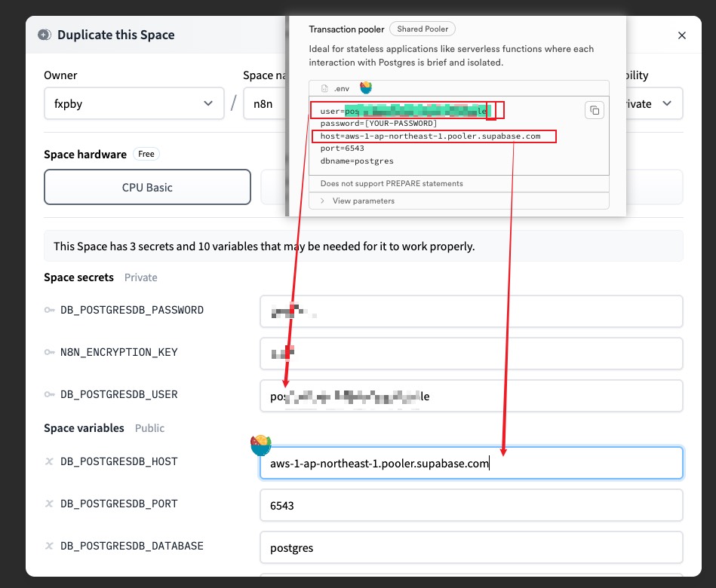Click the Duplicate this Space header icon
Viewport: 716px width, 588px height.
click(x=45, y=35)
